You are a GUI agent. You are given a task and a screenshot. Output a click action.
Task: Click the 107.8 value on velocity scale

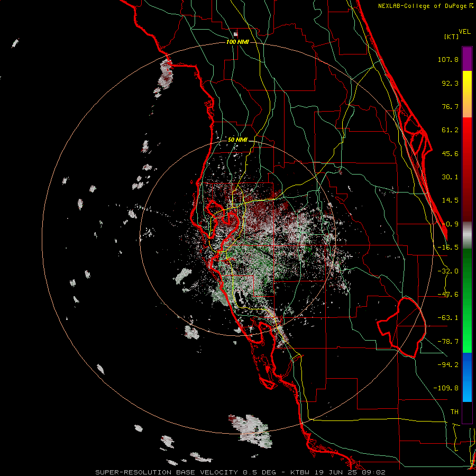(448, 59)
